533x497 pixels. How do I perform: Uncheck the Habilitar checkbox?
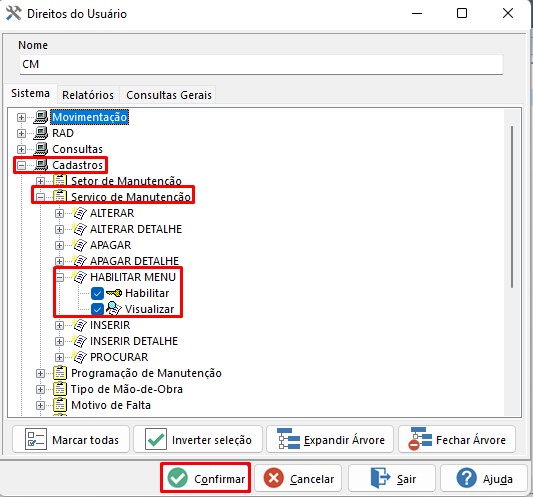click(x=98, y=293)
